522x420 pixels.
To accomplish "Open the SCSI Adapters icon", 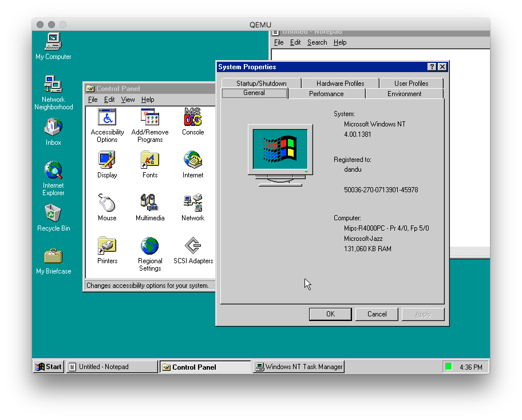I will pos(192,246).
